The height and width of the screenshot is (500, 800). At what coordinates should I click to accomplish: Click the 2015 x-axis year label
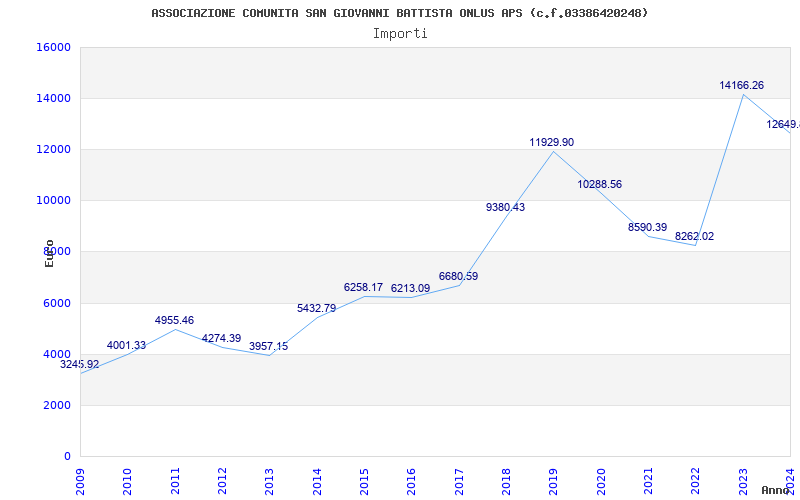point(364,482)
